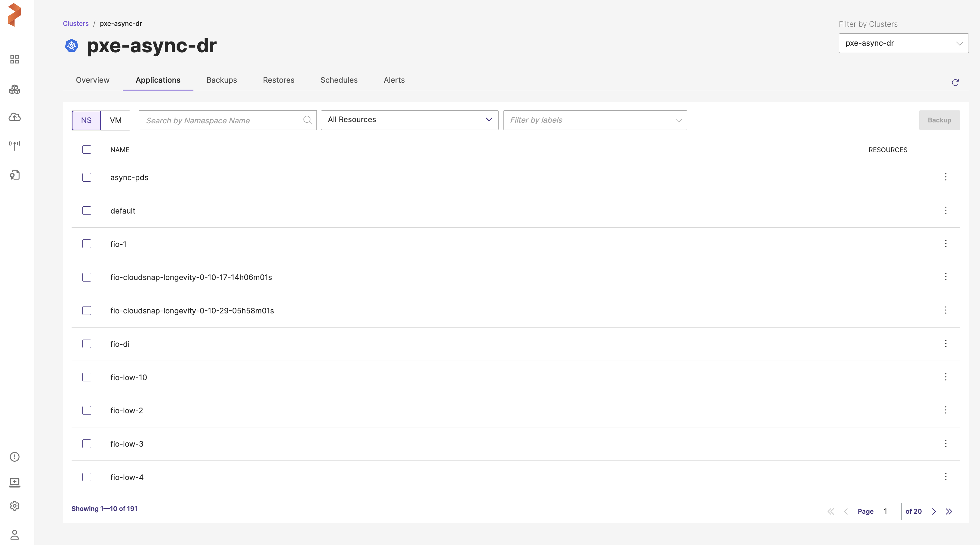
Task: Switch to the Schedules tab
Action: pyautogui.click(x=339, y=80)
